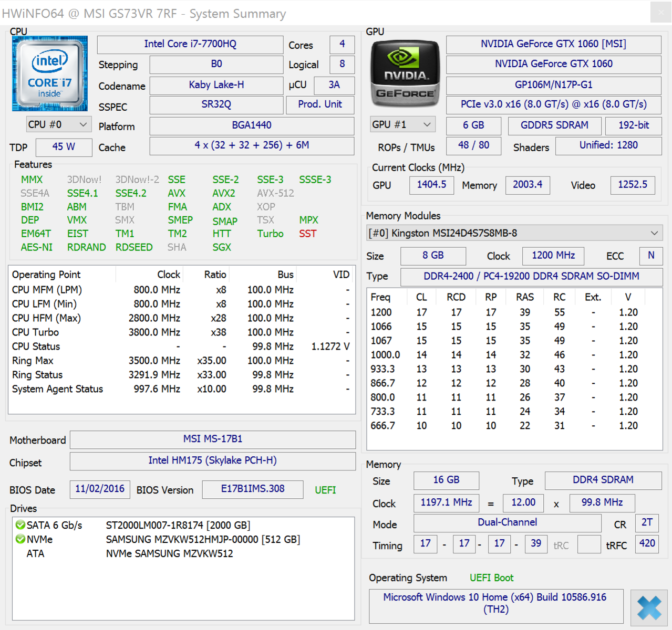
Task: Click the Unified: 1280 shaders value
Action: click(x=608, y=145)
